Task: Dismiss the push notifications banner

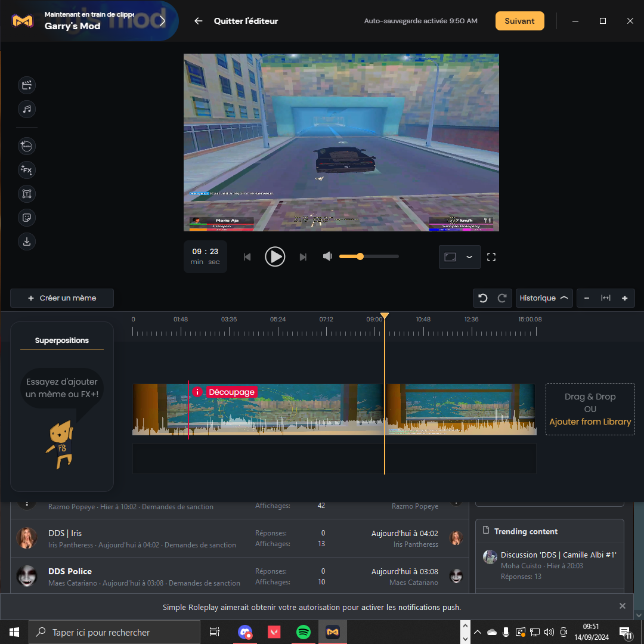Action: 622,606
